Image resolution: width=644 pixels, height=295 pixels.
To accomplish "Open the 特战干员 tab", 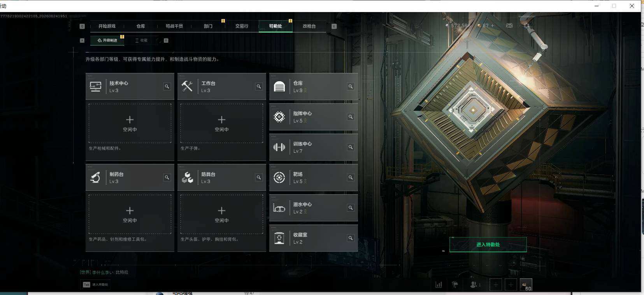I will tap(174, 26).
